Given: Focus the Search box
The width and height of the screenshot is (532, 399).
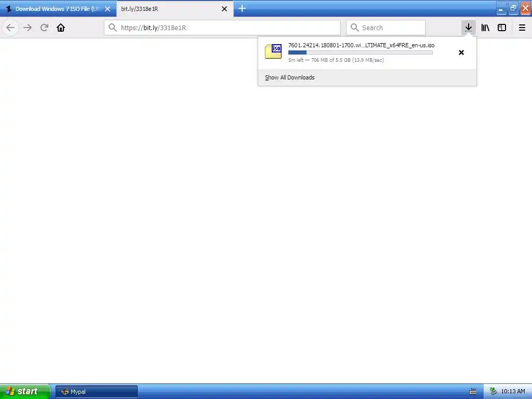Looking at the screenshot, I should (x=386, y=28).
